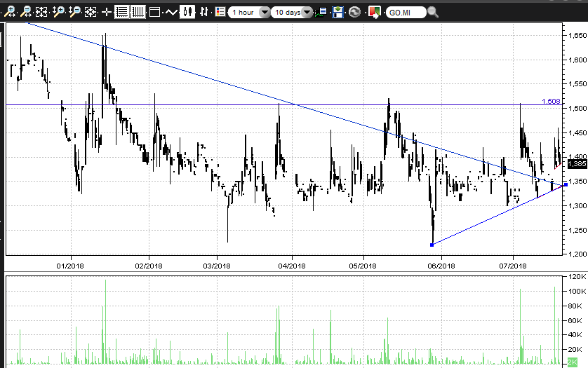
Task: Click the horizontal zoom out magnifier icon
Action: coord(26,12)
